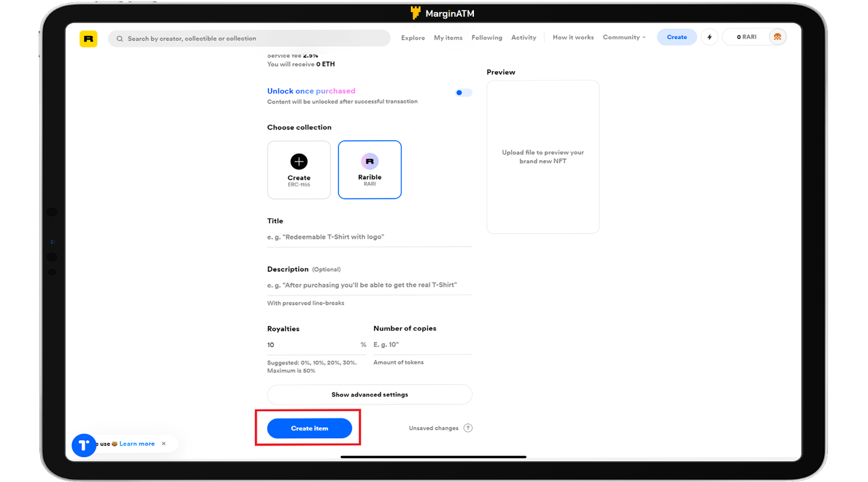868x482 pixels.
Task: Show advanced settings
Action: coord(370,395)
